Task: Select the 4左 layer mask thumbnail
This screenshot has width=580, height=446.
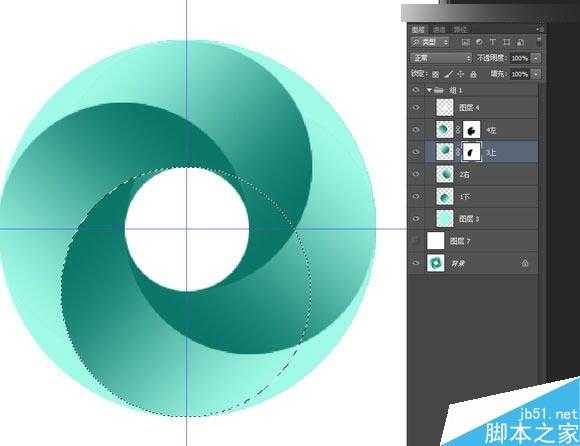Action: pos(472,130)
